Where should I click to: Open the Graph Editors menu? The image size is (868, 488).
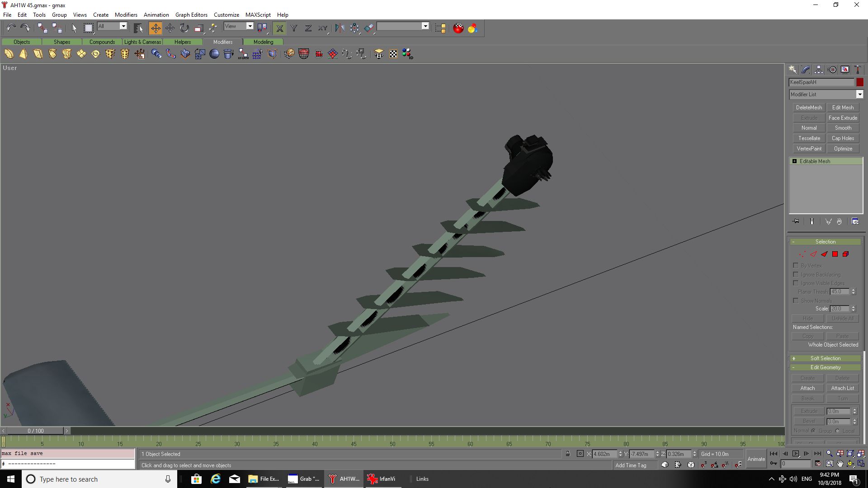point(191,14)
